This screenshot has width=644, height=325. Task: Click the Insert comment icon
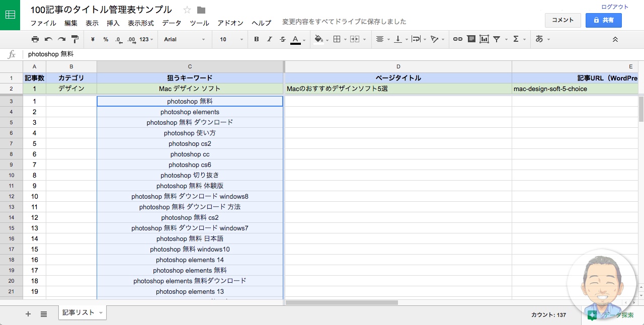[471, 39]
